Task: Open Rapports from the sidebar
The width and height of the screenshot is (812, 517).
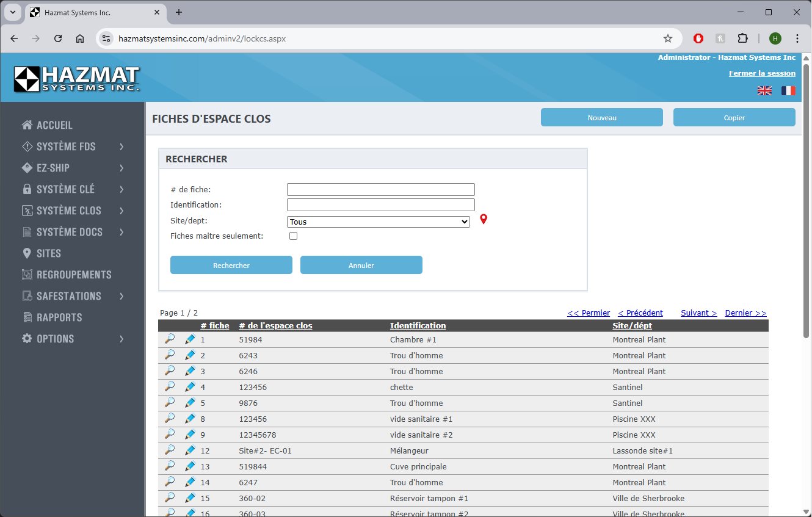Action: click(59, 317)
